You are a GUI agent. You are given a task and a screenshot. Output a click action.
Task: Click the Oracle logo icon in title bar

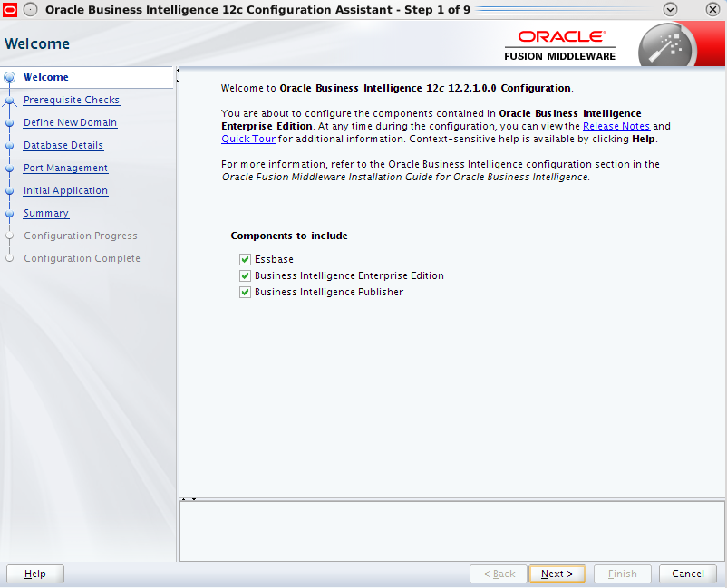click(10, 9)
